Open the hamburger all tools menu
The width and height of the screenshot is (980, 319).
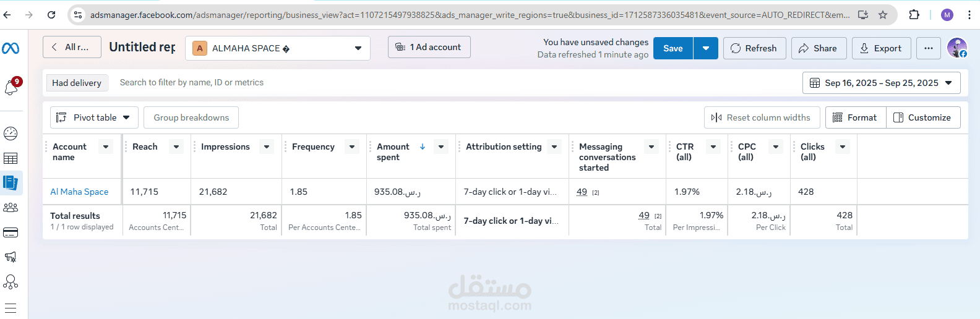[11, 307]
